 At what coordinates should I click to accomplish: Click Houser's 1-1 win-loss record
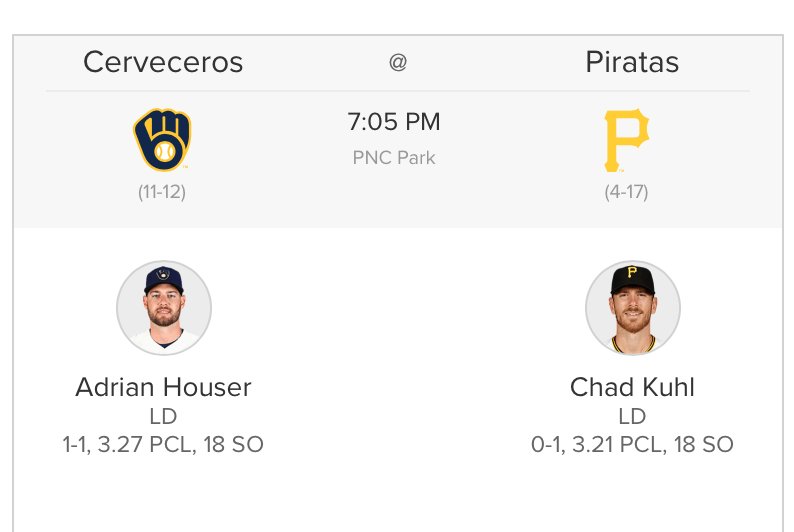[77, 445]
